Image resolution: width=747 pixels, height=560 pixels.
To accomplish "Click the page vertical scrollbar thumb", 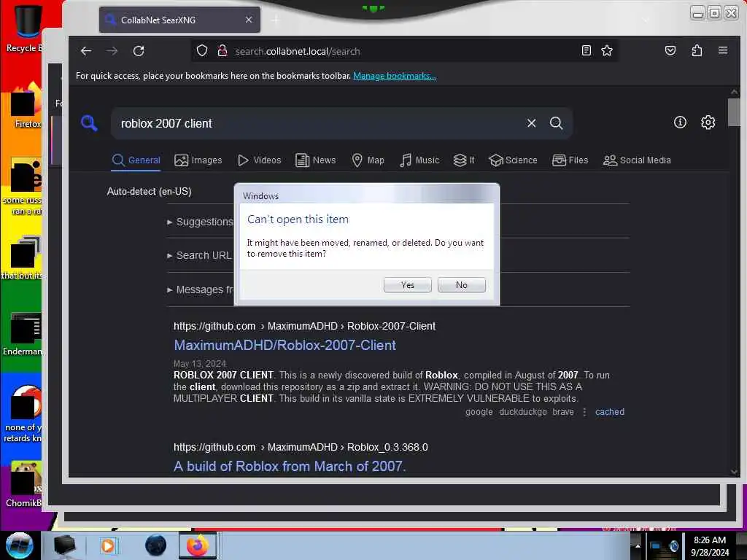I will coord(734,112).
